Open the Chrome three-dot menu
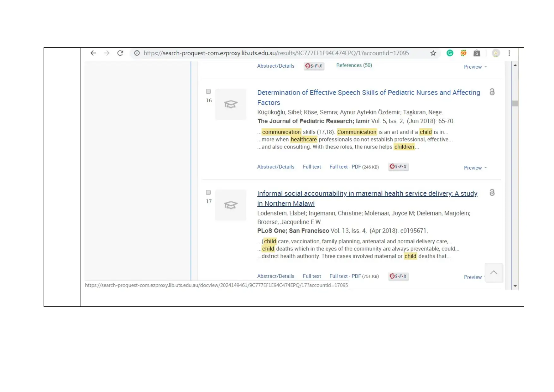The height and width of the screenshot is (392, 554). (x=509, y=53)
